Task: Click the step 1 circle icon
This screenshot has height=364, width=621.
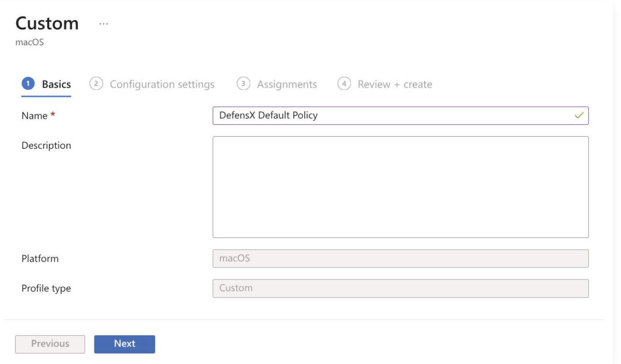Action: pyautogui.click(x=29, y=84)
